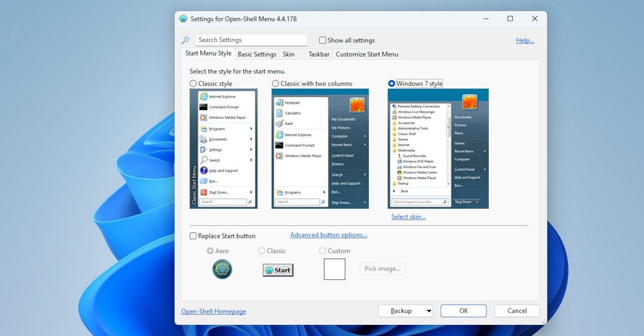The width and height of the screenshot is (644, 336).
Task: Open the Help... link
Action: click(525, 41)
